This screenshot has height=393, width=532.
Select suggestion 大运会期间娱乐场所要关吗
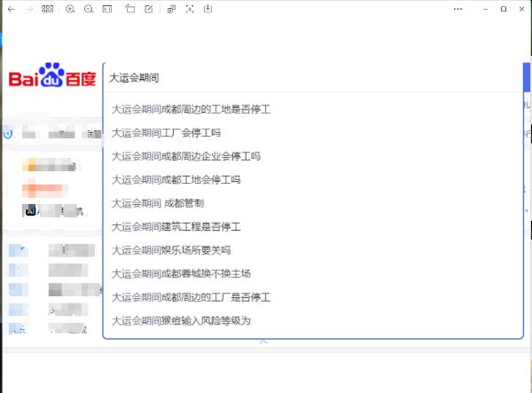pos(171,250)
